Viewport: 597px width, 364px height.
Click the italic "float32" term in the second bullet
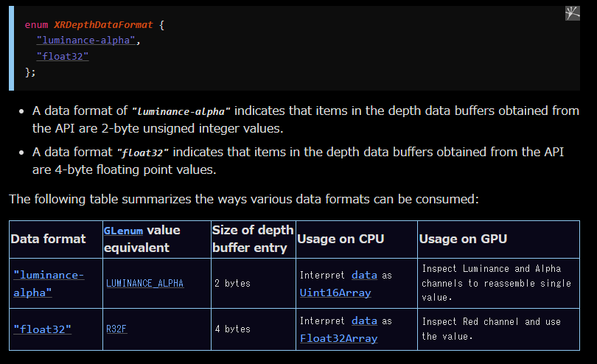(143, 153)
